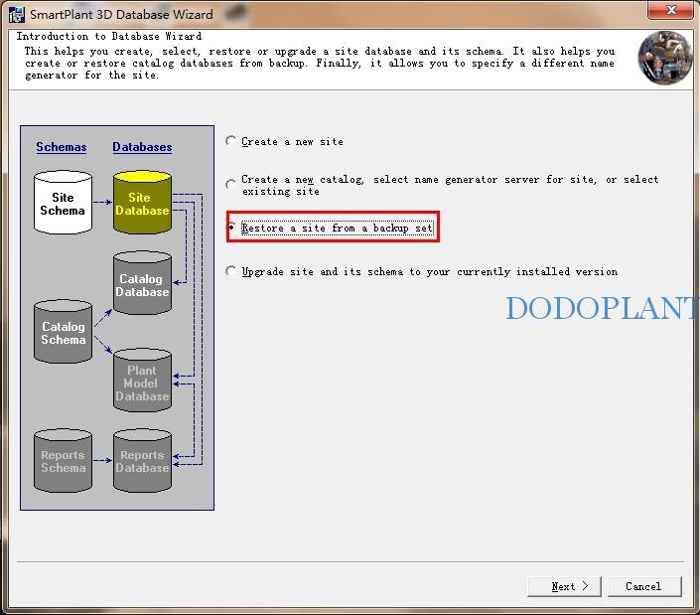Viewport: 700px width, 615px height.
Task: Click the Catalog Database cylinder icon
Action: [142, 283]
